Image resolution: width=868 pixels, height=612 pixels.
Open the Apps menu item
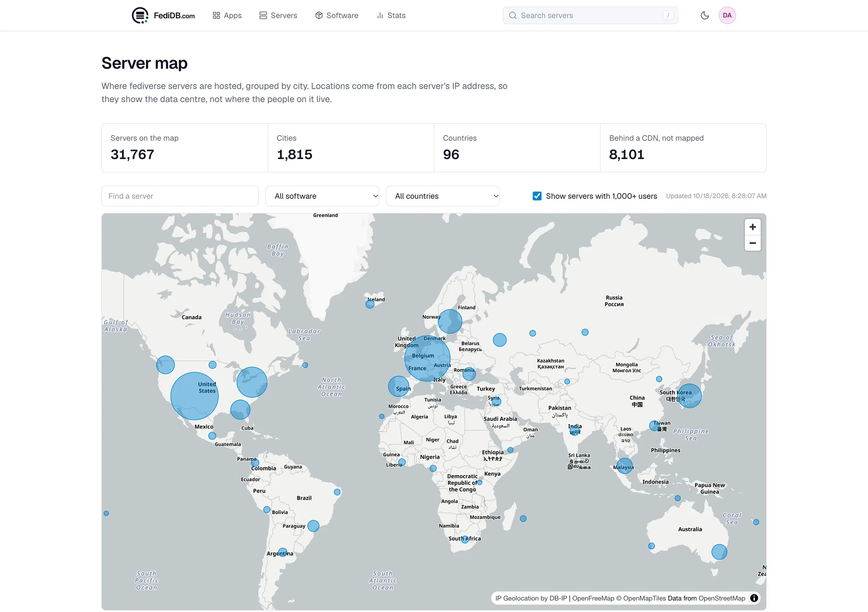227,15
